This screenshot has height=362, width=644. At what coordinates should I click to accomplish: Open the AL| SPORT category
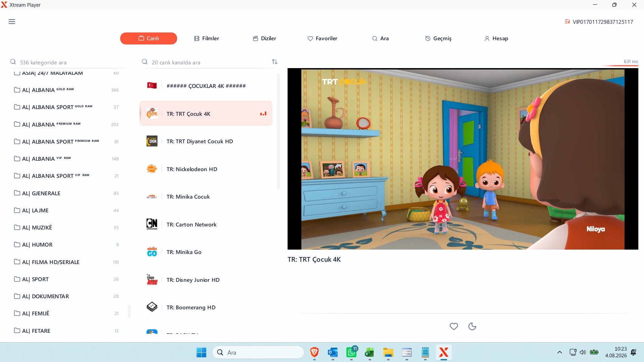(67, 279)
